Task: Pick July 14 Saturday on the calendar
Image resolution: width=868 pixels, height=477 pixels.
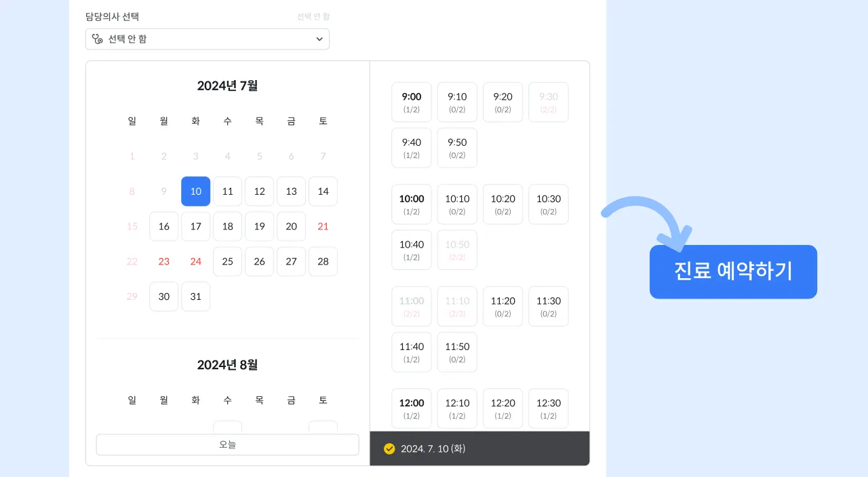Action: pos(323,191)
